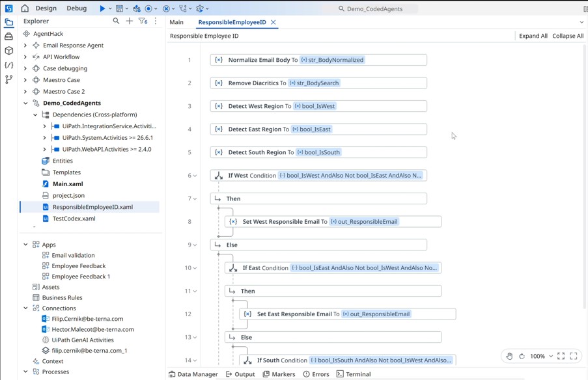Viewport: 588px width, 380px height.
Task: Search in the Explorer panel
Action: pos(117,21)
